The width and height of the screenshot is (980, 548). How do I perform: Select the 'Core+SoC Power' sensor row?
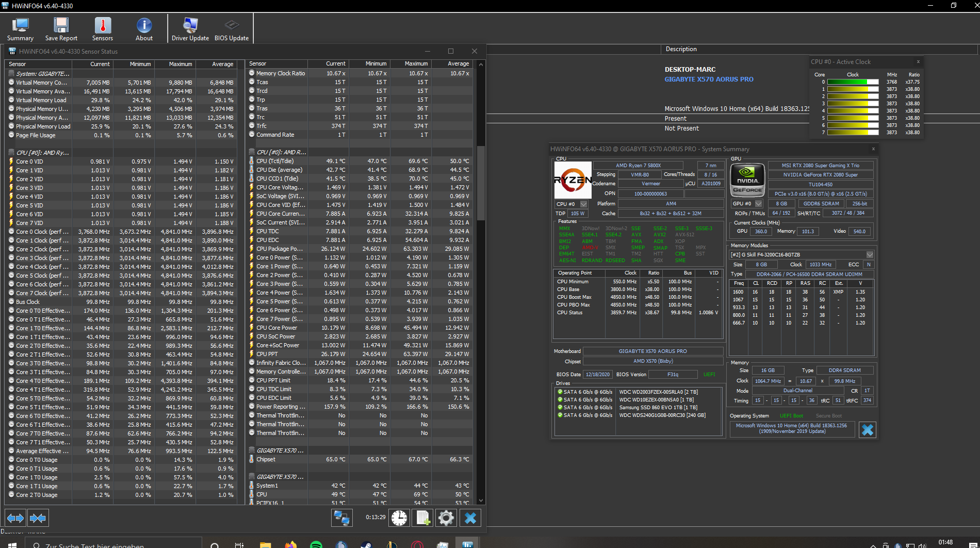coord(360,345)
